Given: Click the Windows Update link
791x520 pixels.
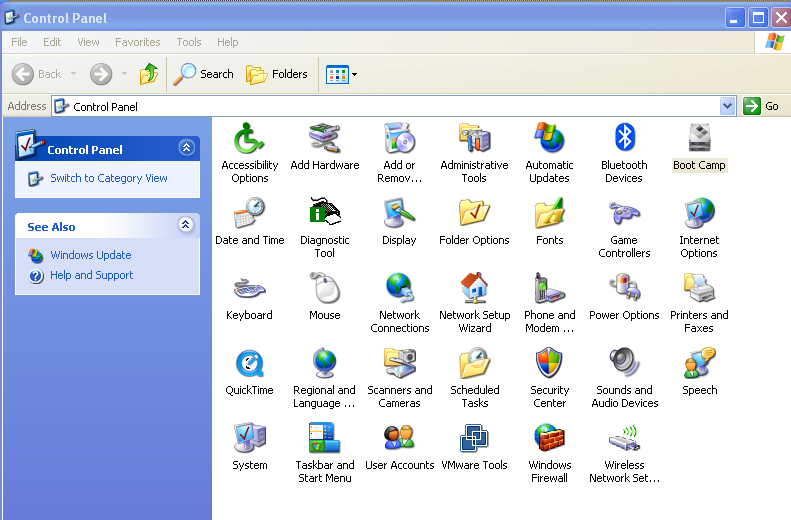Looking at the screenshot, I should click(90, 255).
